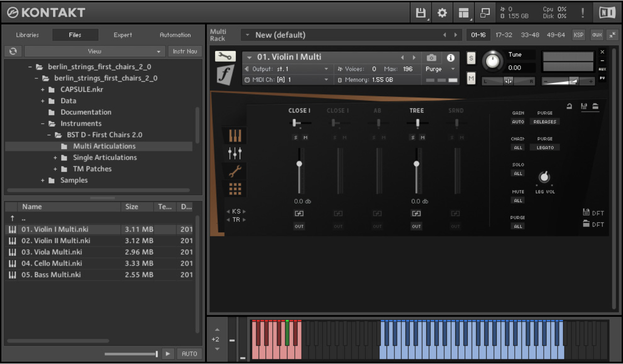
Task: Click the OUT button under TREE
Action: point(416,226)
